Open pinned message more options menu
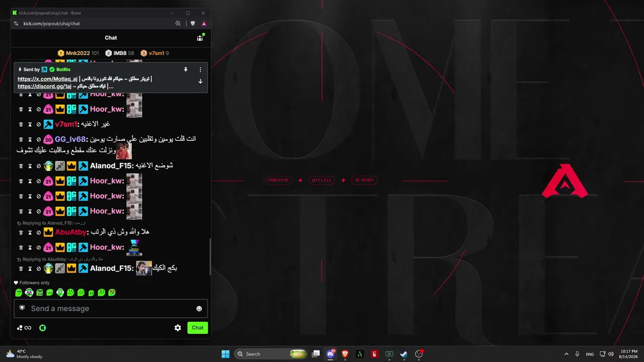This screenshot has height=362, width=644. coord(200,69)
